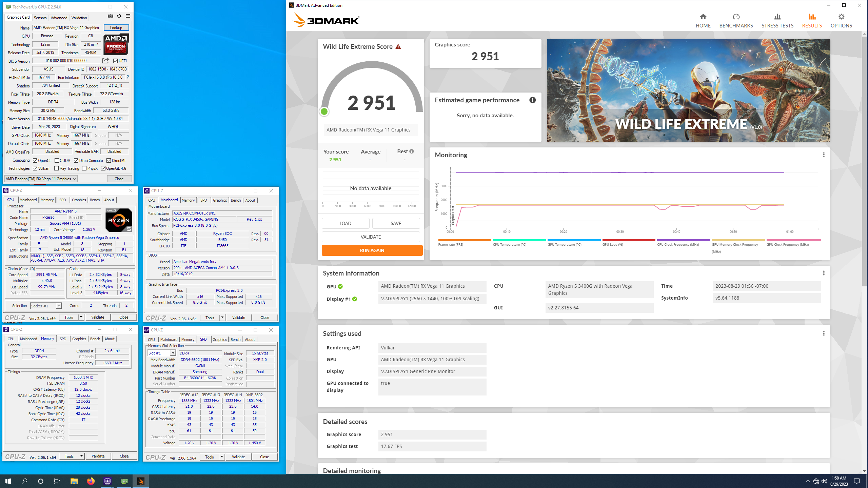
Task: Click the 3DMark icon on the taskbar
Action: point(140,481)
